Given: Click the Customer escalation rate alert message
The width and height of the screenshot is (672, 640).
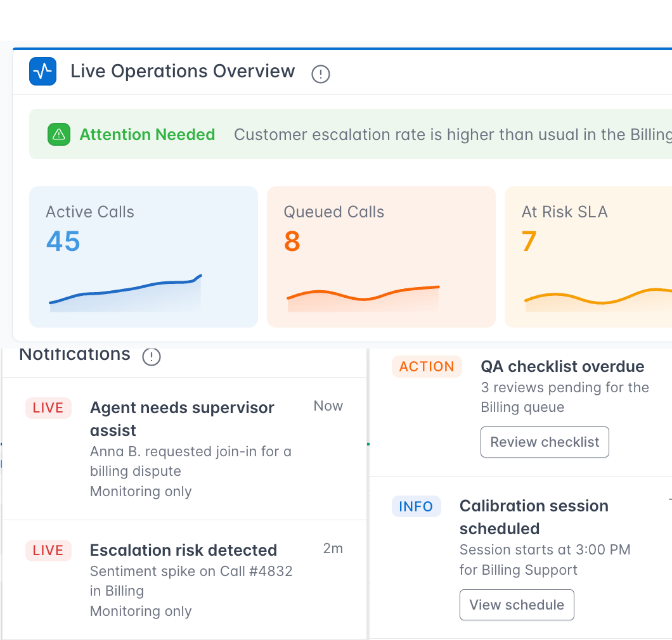Looking at the screenshot, I should tap(453, 134).
